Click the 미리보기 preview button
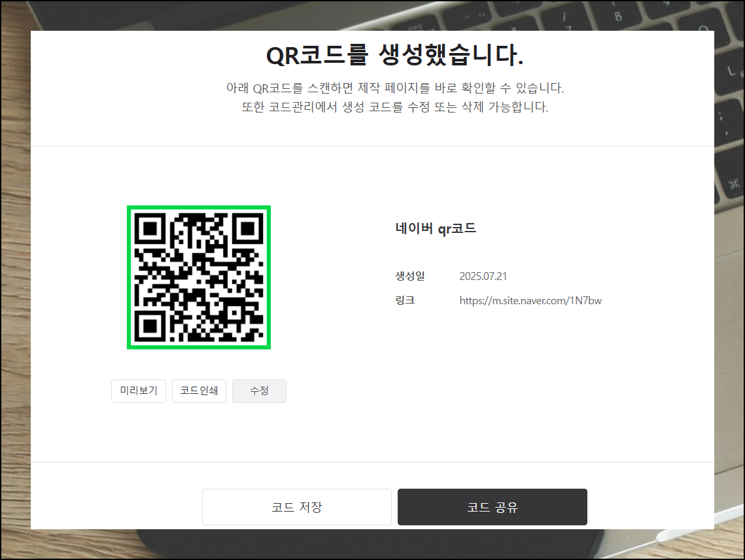745x560 pixels. (139, 391)
